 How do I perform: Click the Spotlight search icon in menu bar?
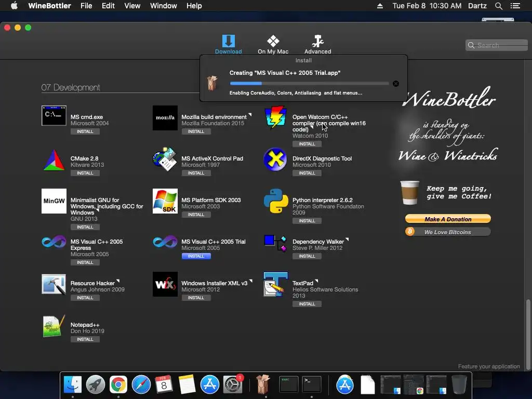pyautogui.click(x=498, y=6)
